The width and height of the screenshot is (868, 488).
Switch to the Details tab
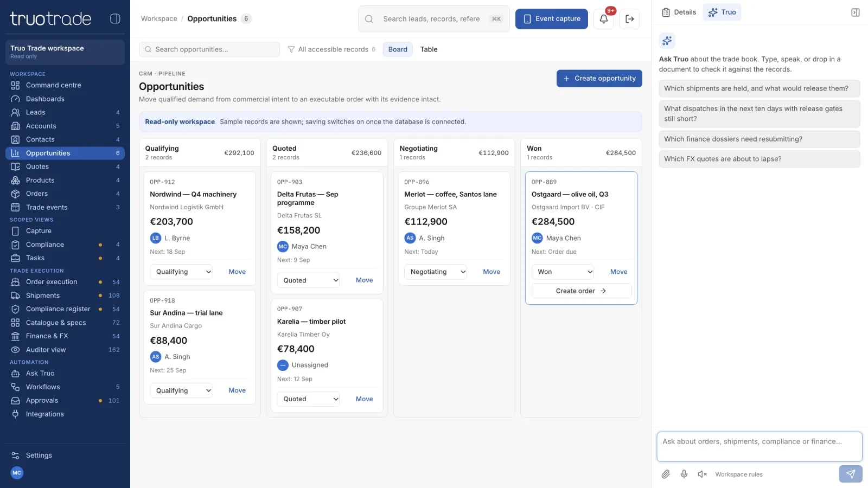[x=679, y=12]
